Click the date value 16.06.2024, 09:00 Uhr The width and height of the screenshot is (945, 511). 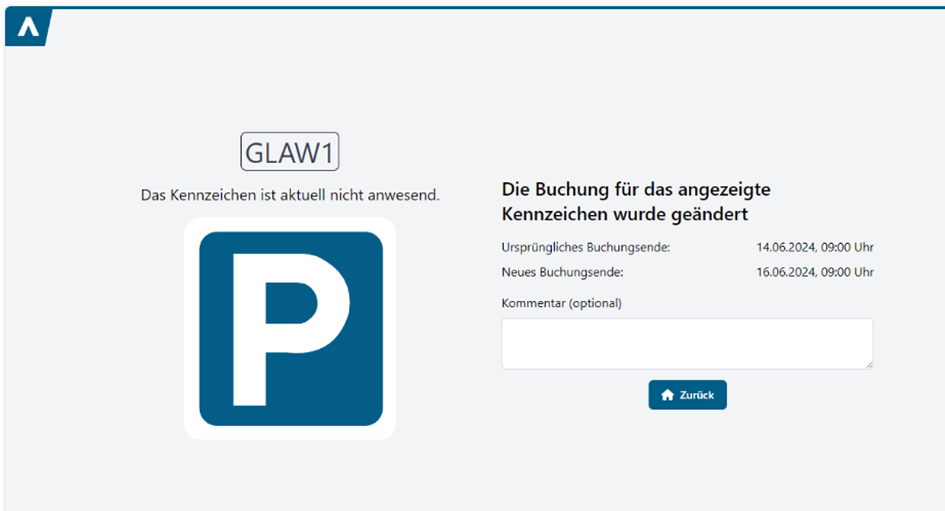815,272
